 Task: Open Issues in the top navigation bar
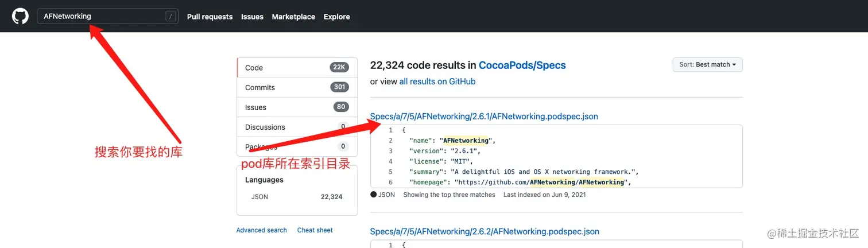[252, 17]
